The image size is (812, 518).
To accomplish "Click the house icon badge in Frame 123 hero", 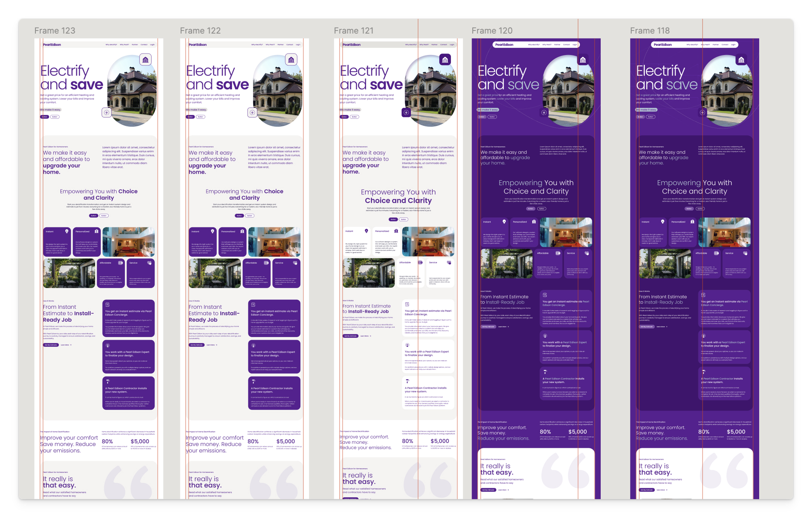I will pyautogui.click(x=145, y=60).
